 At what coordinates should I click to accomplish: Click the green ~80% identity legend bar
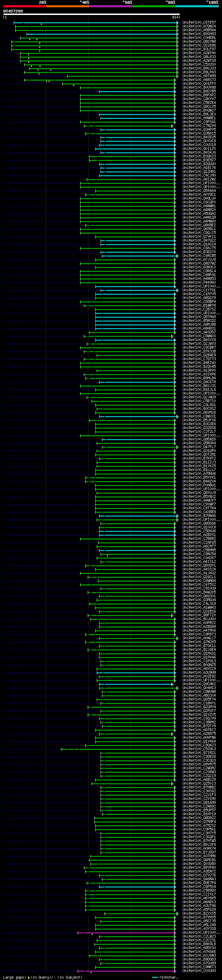(154, 6)
